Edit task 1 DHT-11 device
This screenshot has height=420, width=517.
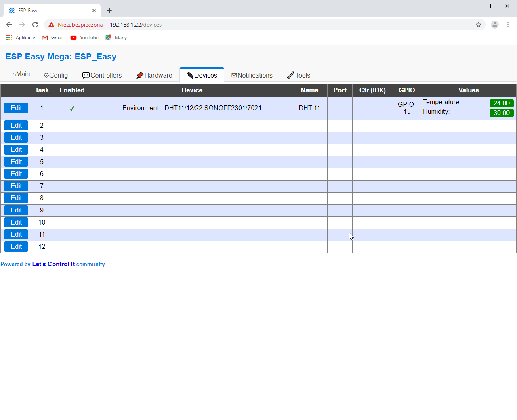click(x=16, y=108)
